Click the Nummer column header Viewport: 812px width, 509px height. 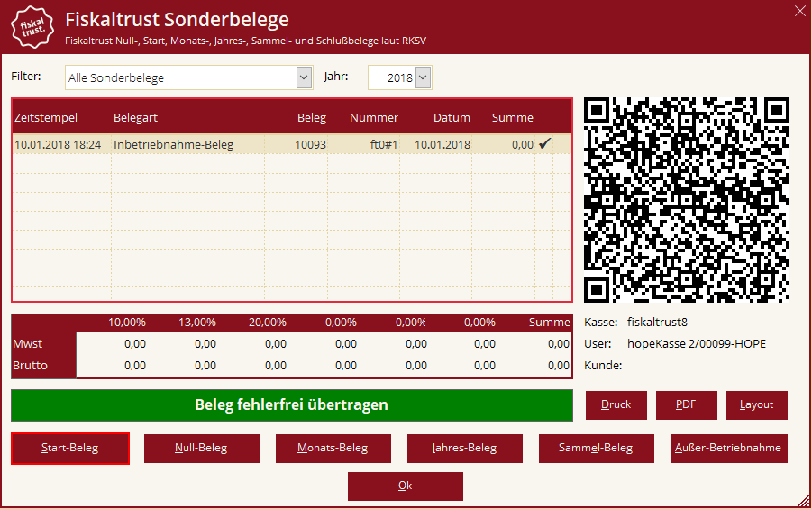tap(373, 117)
